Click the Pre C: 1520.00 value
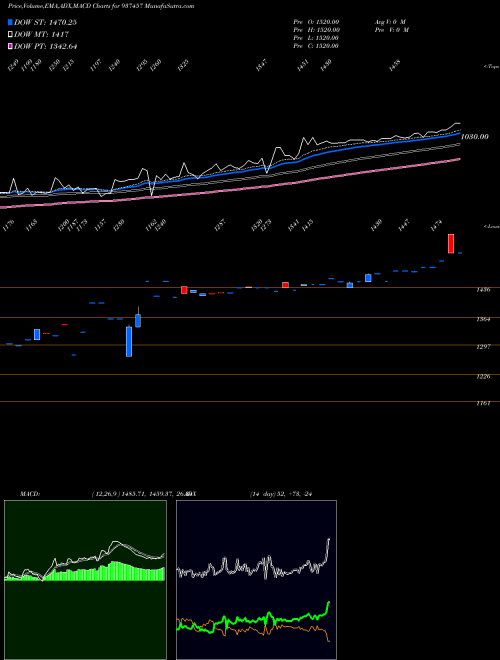 [316, 45]
